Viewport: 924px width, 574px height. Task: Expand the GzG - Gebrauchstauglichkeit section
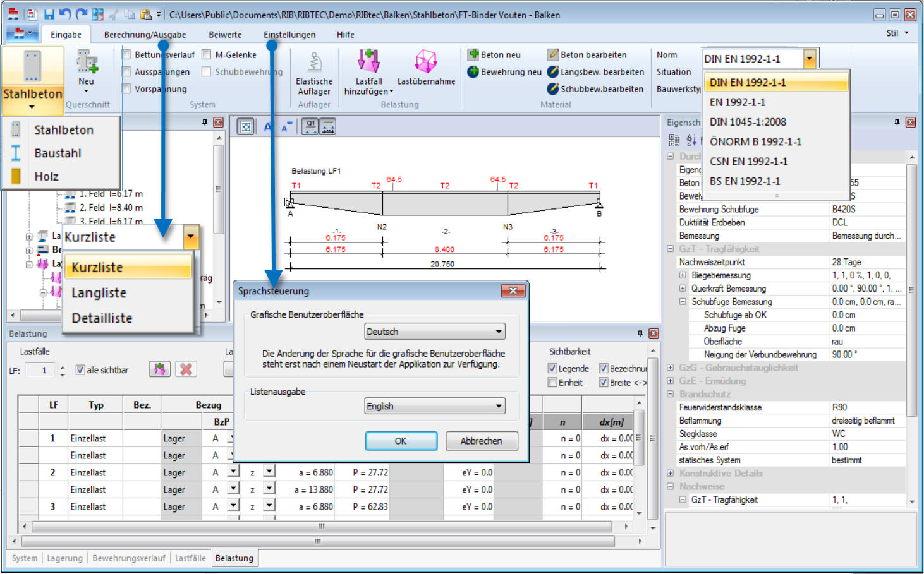671,368
